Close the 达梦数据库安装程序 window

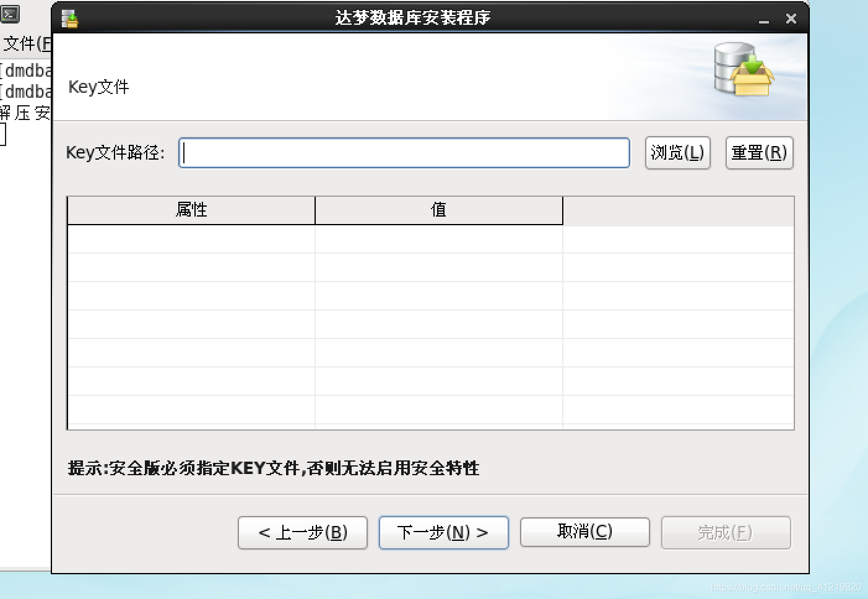[791, 19]
